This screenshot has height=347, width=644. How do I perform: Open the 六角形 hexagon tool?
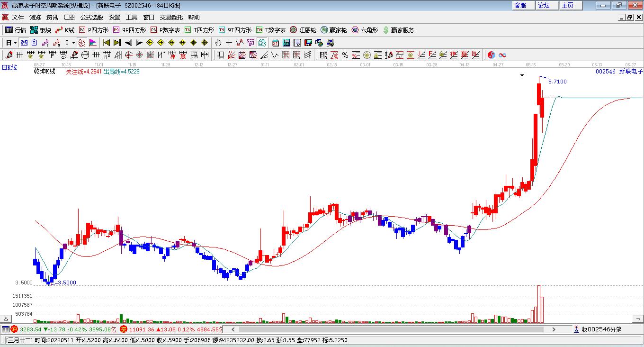pos(365,30)
